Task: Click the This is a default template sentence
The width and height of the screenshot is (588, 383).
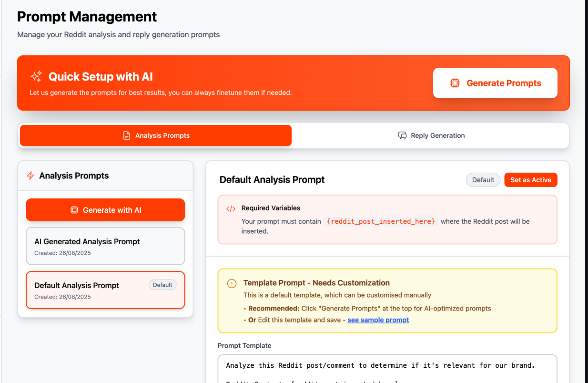Action: coord(337,295)
